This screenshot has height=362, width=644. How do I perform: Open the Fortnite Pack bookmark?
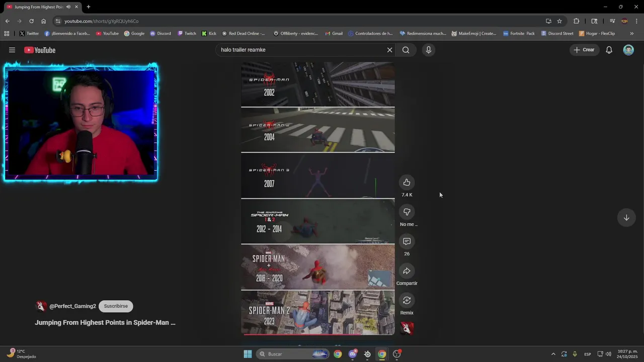(519, 34)
